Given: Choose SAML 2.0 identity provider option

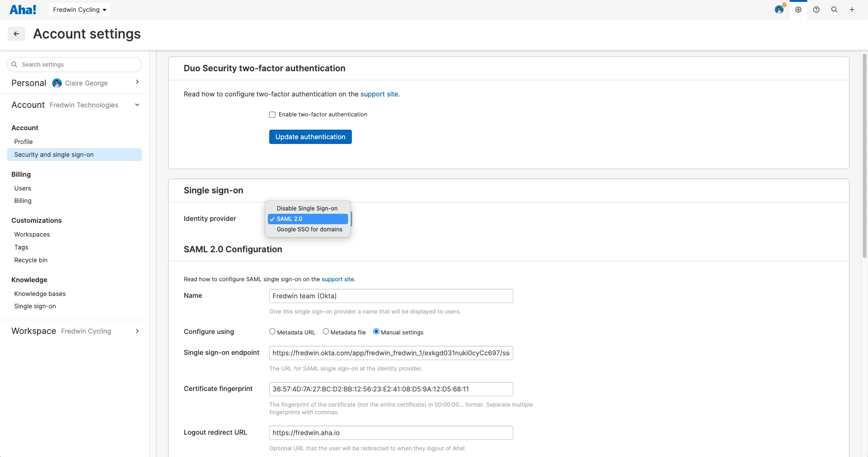Looking at the screenshot, I should click(x=308, y=219).
